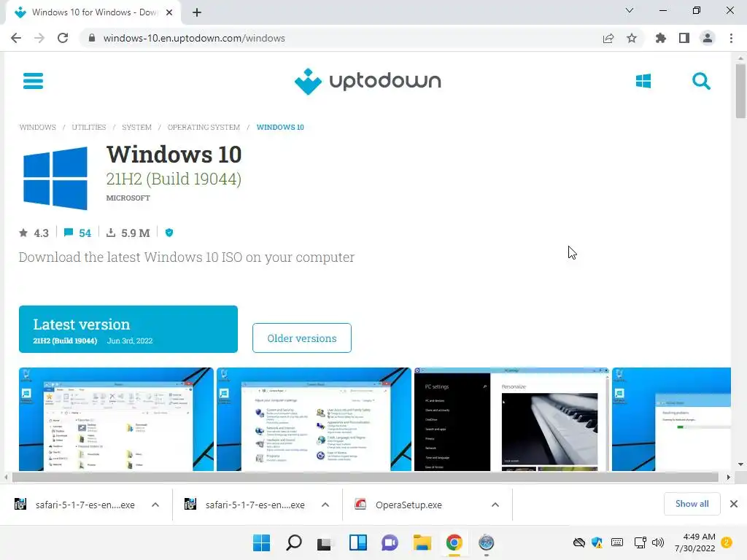Click the star rating 4.3
Screen dimensions: 747x560
pos(34,233)
